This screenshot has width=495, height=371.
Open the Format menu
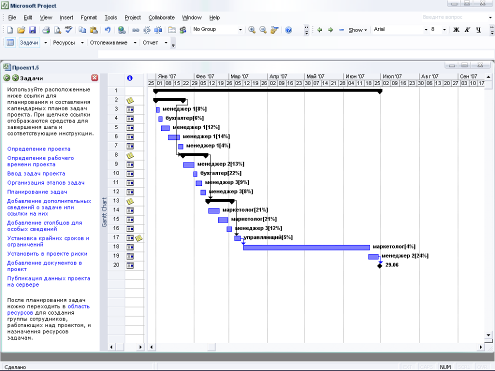(89, 18)
